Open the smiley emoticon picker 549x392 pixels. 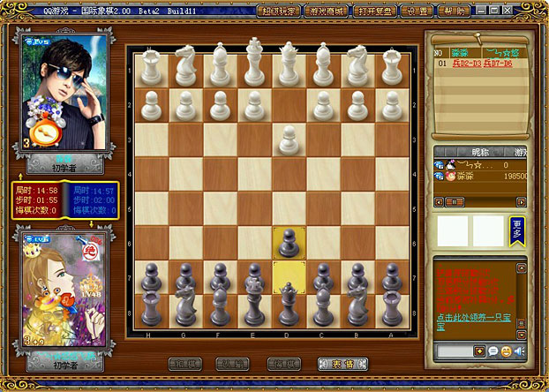pyautogui.click(x=506, y=351)
